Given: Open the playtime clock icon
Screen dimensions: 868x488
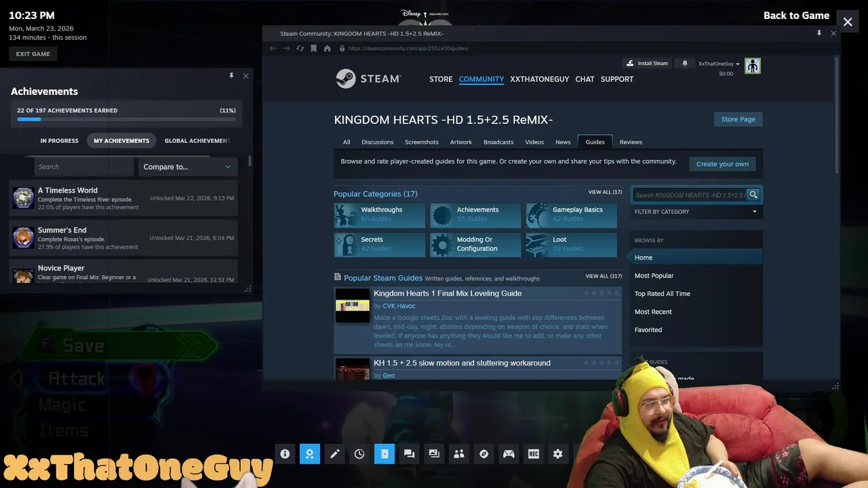Looking at the screenshot, I should (359, 454).
